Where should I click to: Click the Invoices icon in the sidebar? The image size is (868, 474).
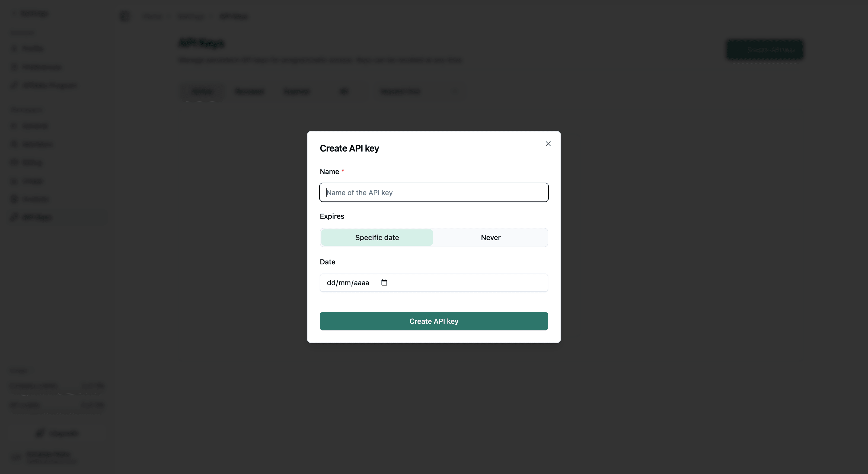[x=14, y=199]
